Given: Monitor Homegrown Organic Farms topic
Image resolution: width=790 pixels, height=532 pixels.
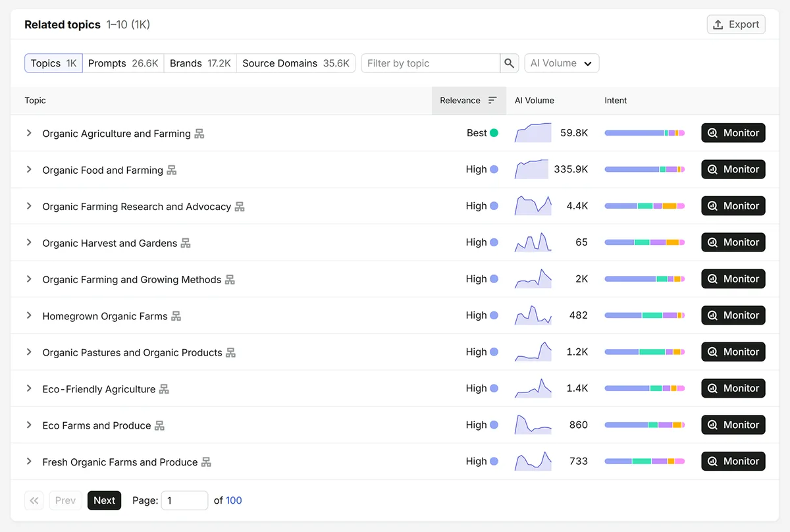Looking at the screenshot, I should tap(733, 315).
